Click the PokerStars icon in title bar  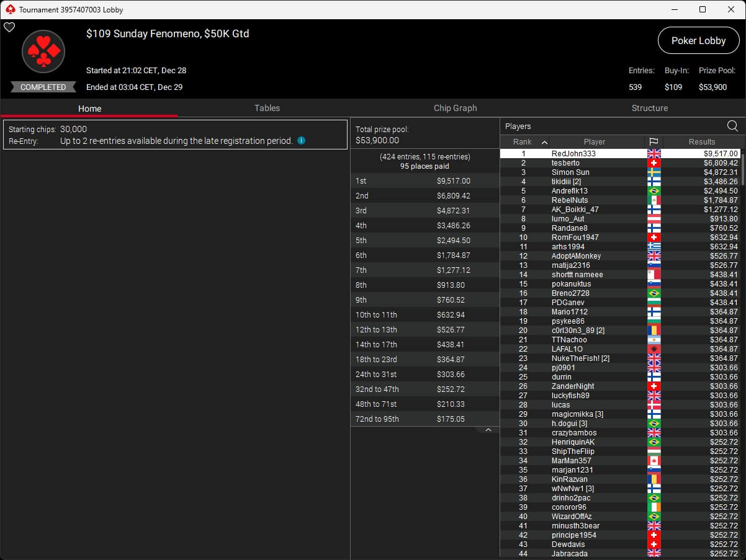tap(9, 9)
